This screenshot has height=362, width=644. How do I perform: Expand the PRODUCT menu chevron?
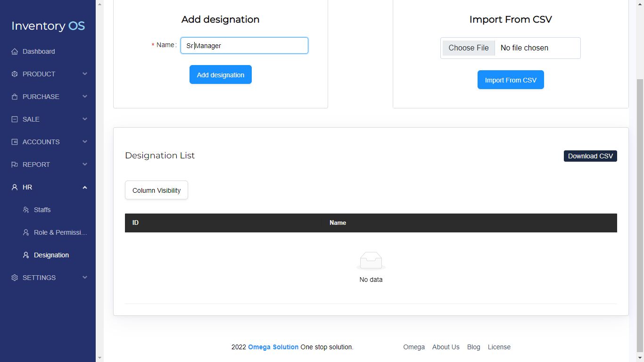(x=85, y=74)
